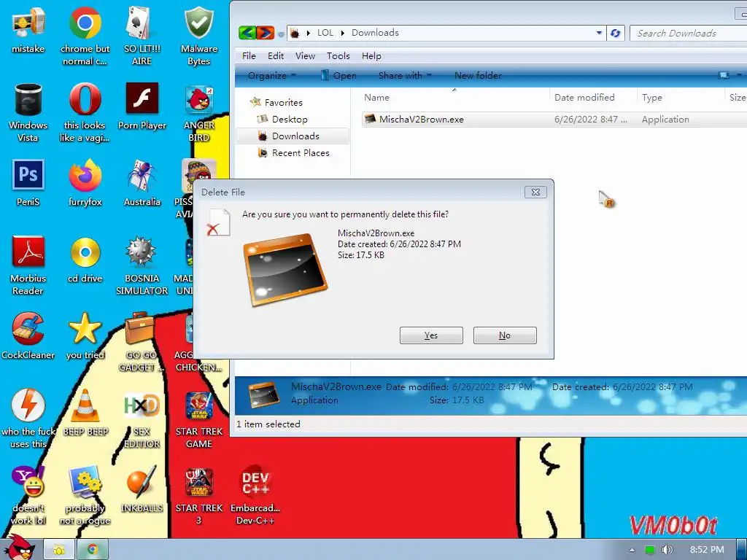Select the Photoshop 'PeniS' icon
This screenshot has width=747, height=560.
(28, 183)
